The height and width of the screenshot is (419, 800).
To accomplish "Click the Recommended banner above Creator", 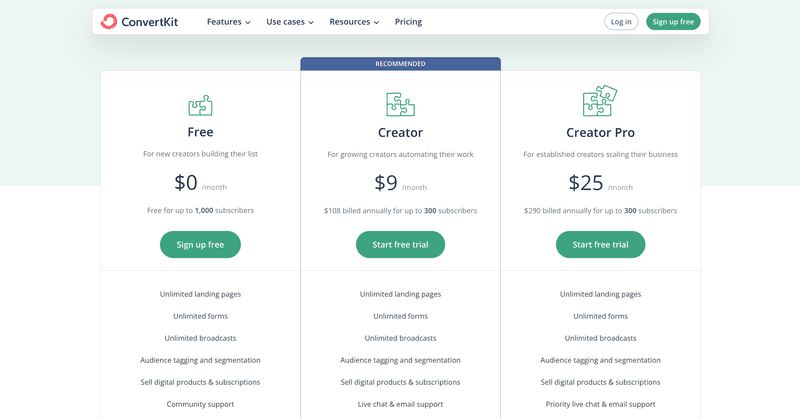I will 400,63.
